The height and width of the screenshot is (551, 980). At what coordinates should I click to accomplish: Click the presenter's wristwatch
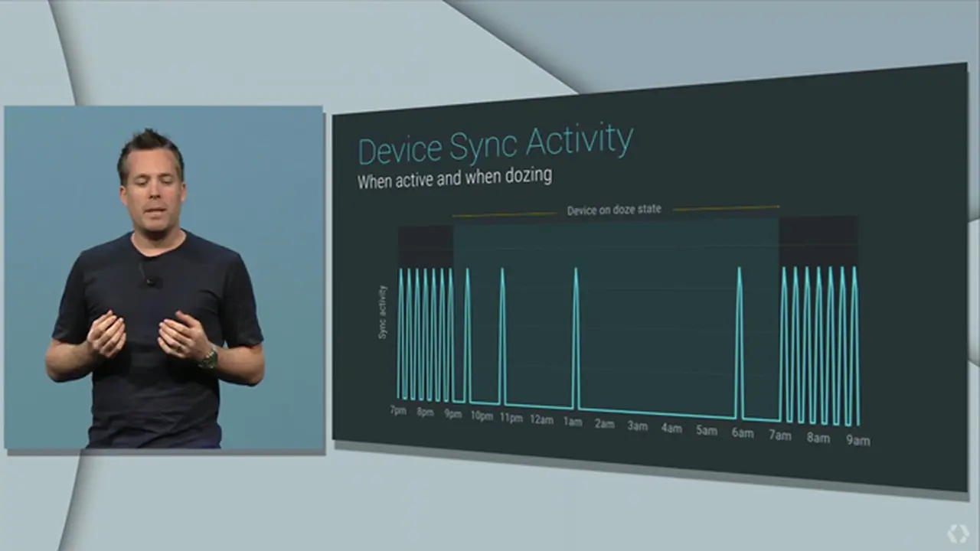coord(208,357)
